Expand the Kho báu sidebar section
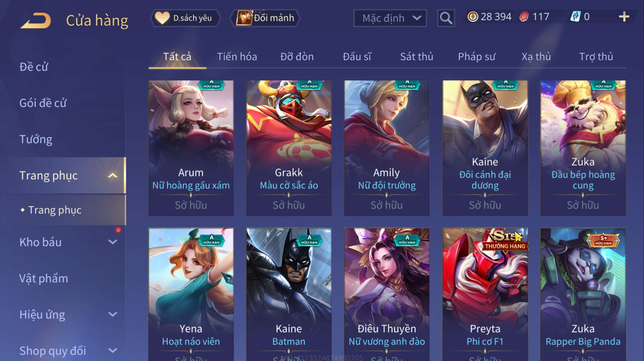 pyautogui.click(x=113, y=242)
